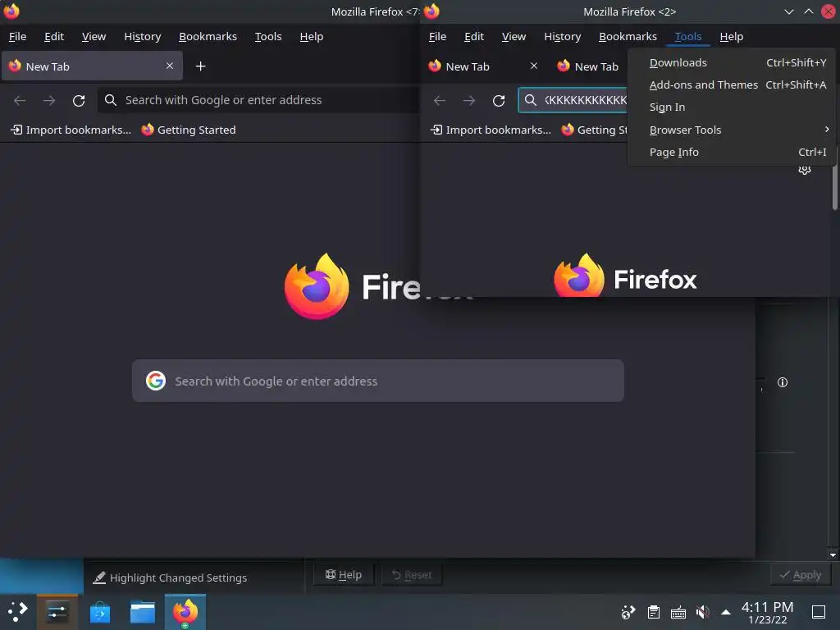The image size is (840, 630).
Task: Focus right window address bar with KKKK text
Action: [x=573, y=100]
